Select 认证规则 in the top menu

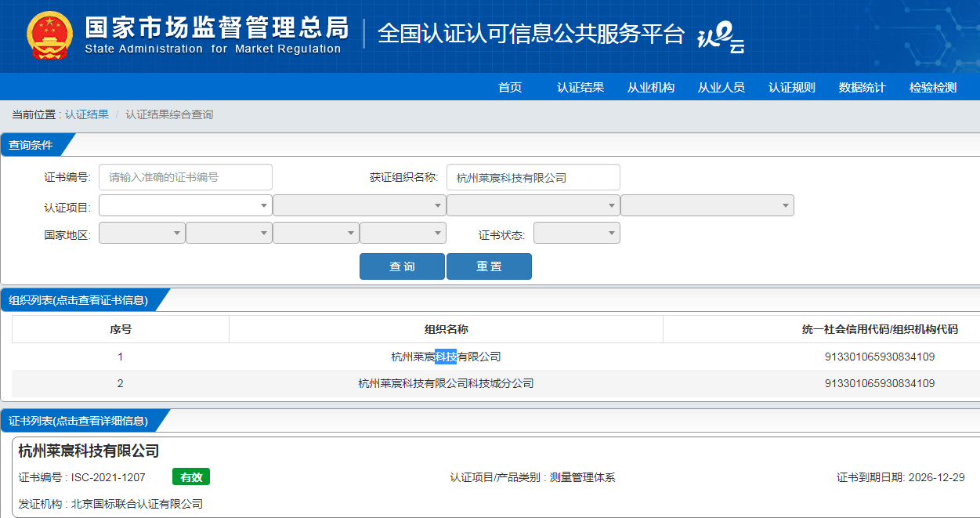792,87
